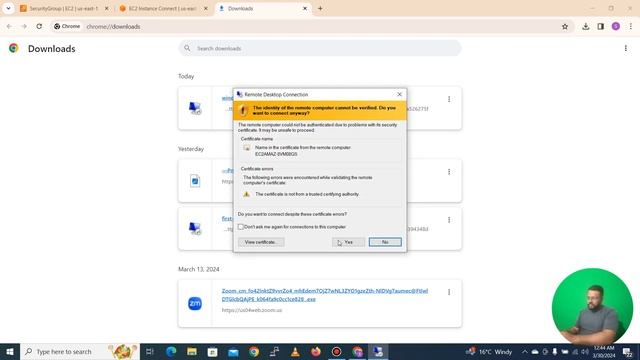Open Task View from the taskbar

[x=150, y=351]
